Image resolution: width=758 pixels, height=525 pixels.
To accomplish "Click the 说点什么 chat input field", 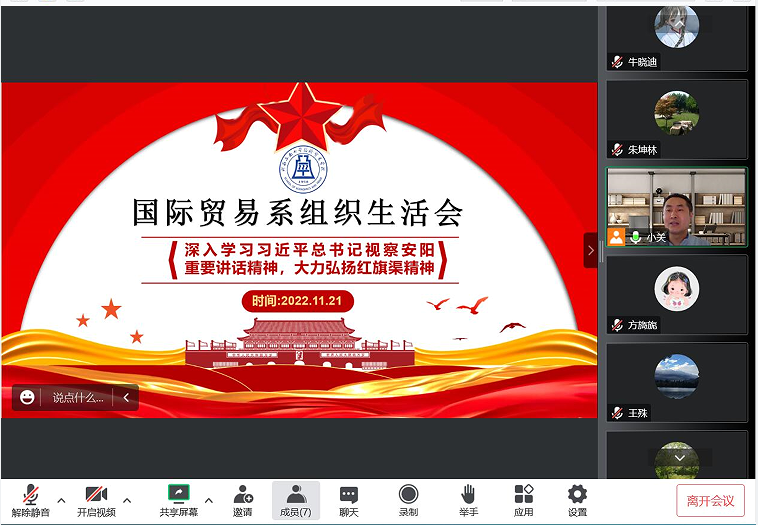I will tap(78, 397).
